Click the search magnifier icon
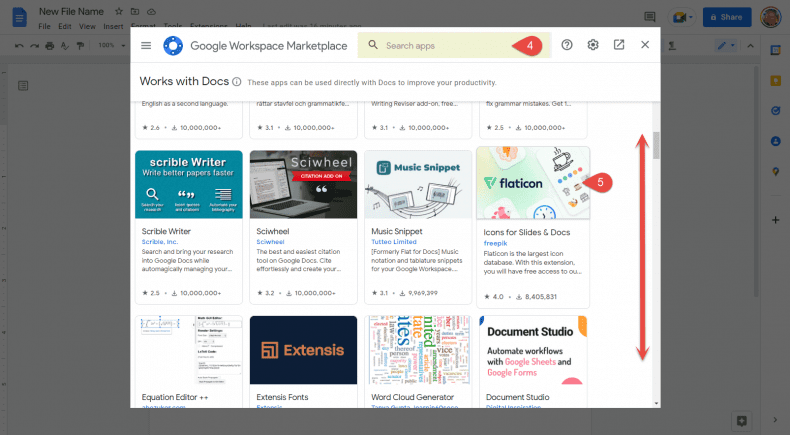Screen dimensions: 790x435 372,45
